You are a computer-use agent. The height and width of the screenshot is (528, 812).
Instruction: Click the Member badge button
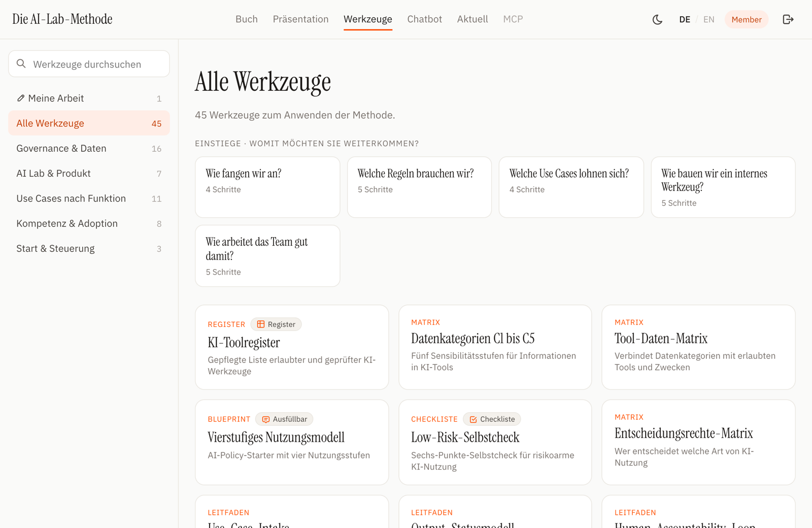pyautogui.click(x=747, y=19)
